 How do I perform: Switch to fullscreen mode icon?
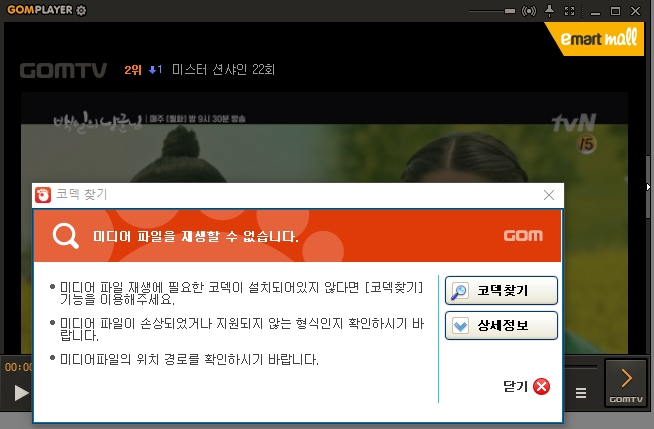tap(569, 11)
